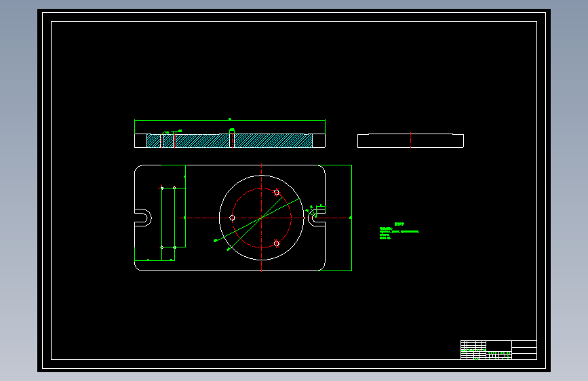Click the left hole on the bolt circle
Viewport: 588px width, 381px height.
[232, 218]
